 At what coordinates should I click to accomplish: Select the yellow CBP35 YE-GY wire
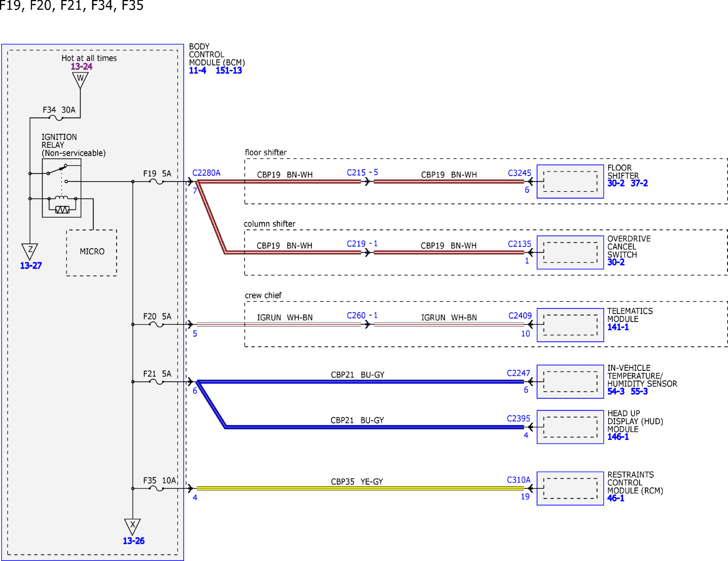[x=360, y=489]
